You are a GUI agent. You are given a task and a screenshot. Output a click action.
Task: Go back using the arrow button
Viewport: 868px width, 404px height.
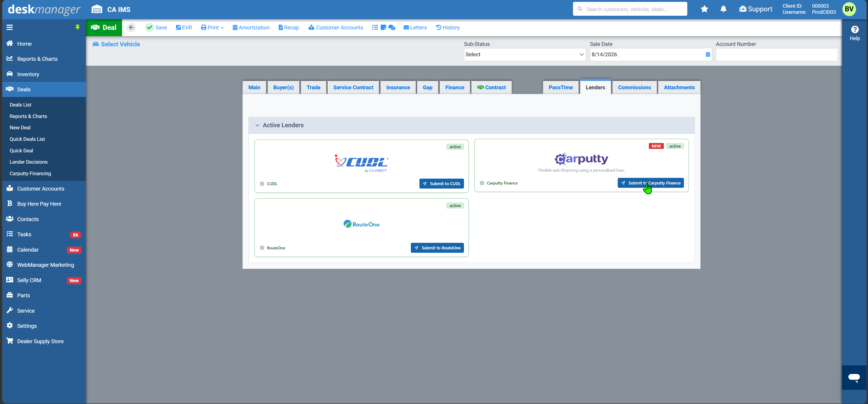point(131,28)
